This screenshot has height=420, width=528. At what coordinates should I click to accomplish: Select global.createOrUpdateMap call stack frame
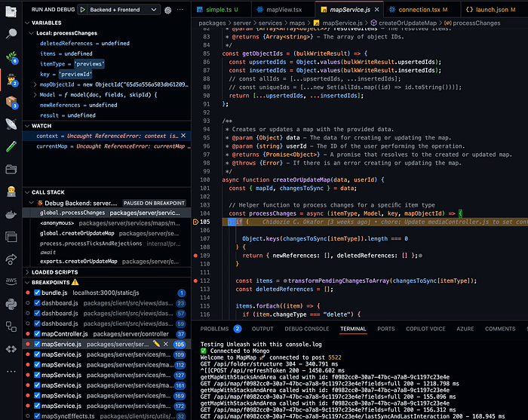point(106,233)
